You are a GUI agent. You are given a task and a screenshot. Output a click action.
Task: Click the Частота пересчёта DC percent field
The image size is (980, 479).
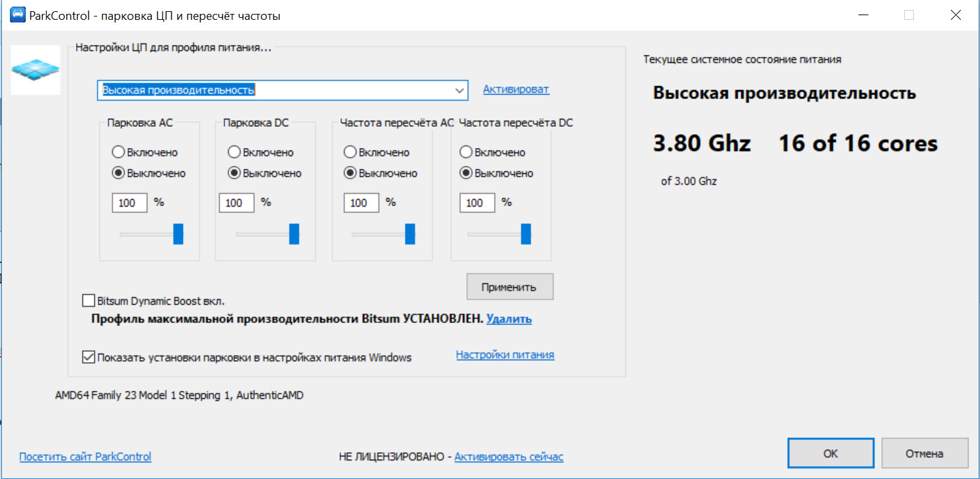point(477,203)
